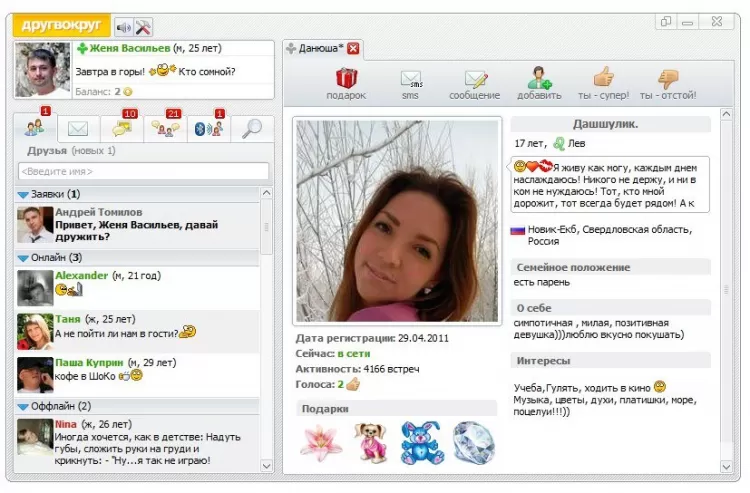Close the Данюша tab
Screen dimensions: 750x493
[353, 48]
